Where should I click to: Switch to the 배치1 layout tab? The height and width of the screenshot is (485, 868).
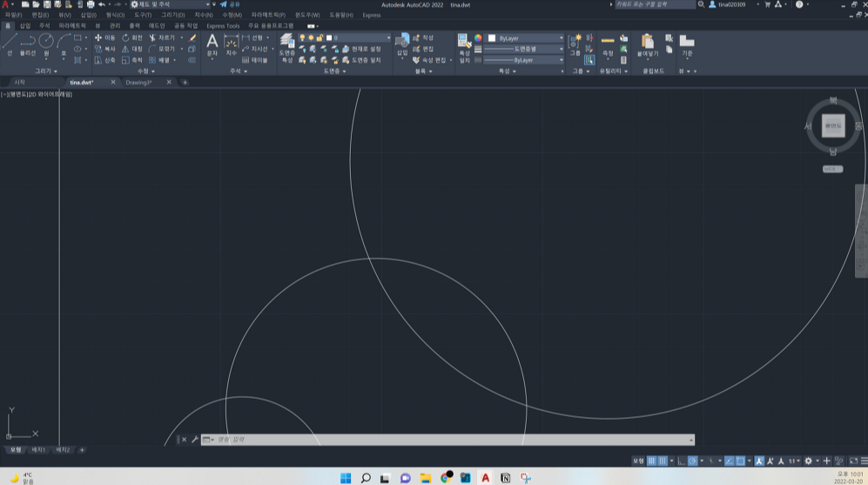[x=38, y=449]
